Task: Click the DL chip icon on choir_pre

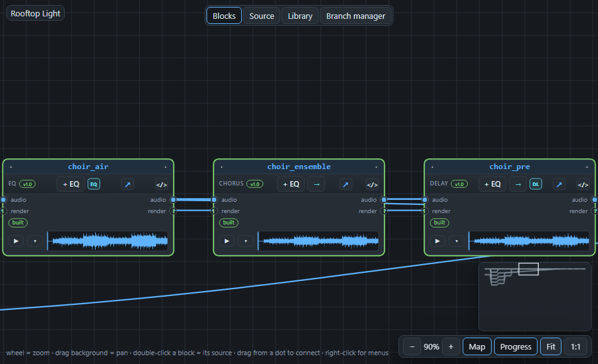Action: [536, 184]
